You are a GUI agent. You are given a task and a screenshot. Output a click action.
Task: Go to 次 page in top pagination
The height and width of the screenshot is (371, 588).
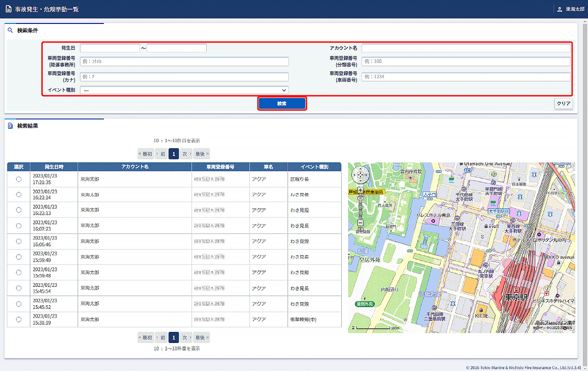(186, 154)
